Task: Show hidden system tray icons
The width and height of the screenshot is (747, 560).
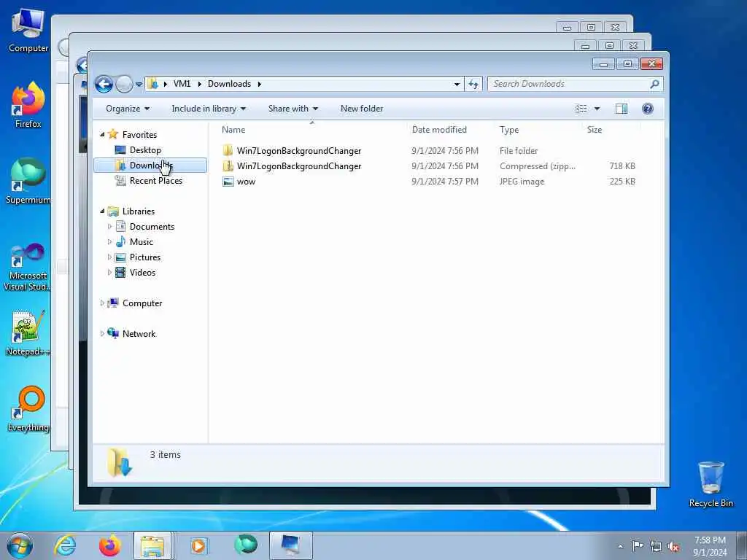Action: 620,546
